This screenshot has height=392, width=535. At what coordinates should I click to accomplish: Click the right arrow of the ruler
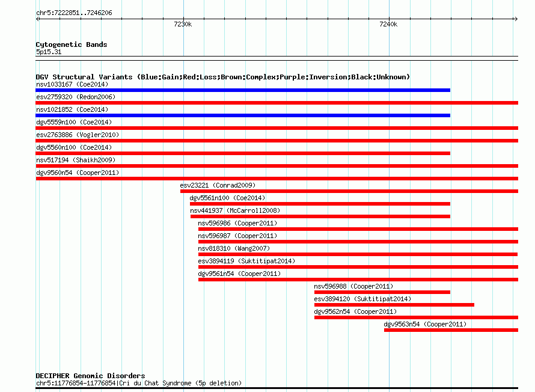point(516,19)
